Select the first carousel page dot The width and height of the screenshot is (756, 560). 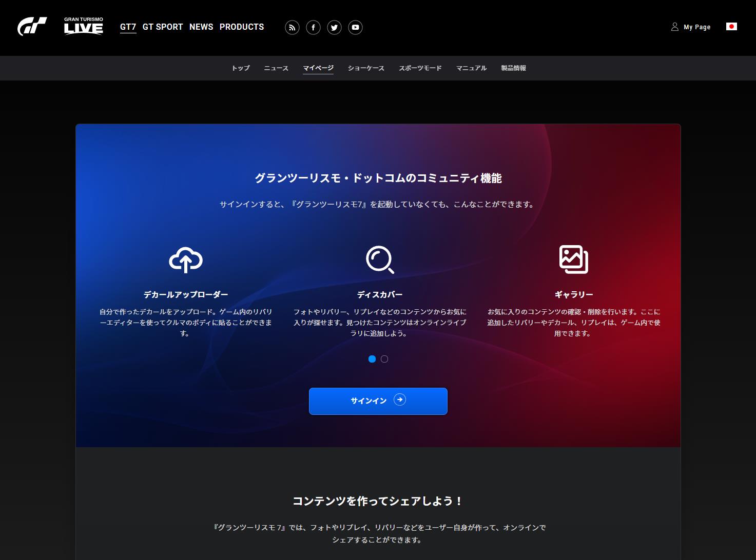372,359
